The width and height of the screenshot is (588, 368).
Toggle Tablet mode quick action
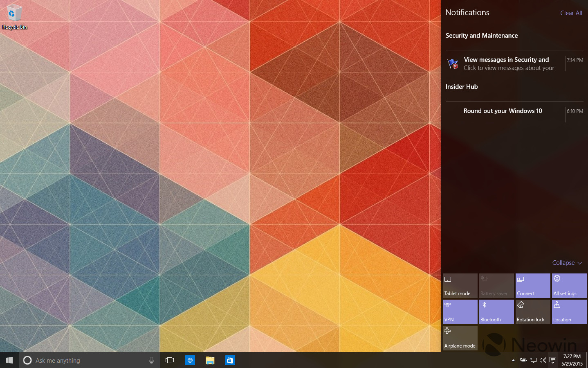460,286
